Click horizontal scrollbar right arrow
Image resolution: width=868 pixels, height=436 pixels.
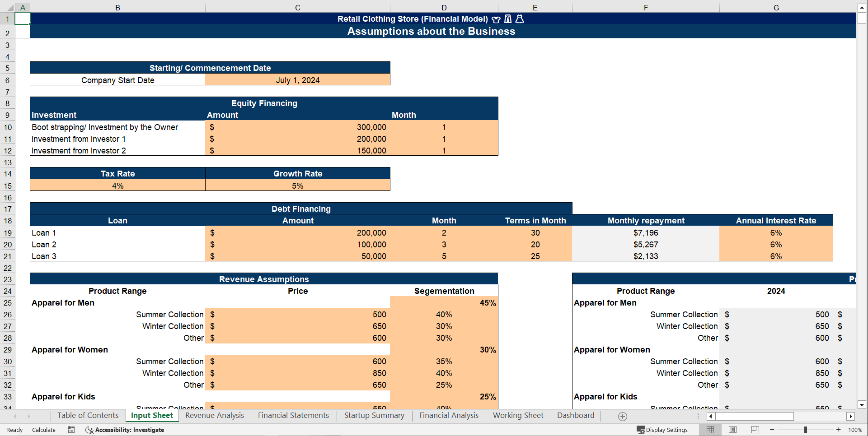[851, 416]
